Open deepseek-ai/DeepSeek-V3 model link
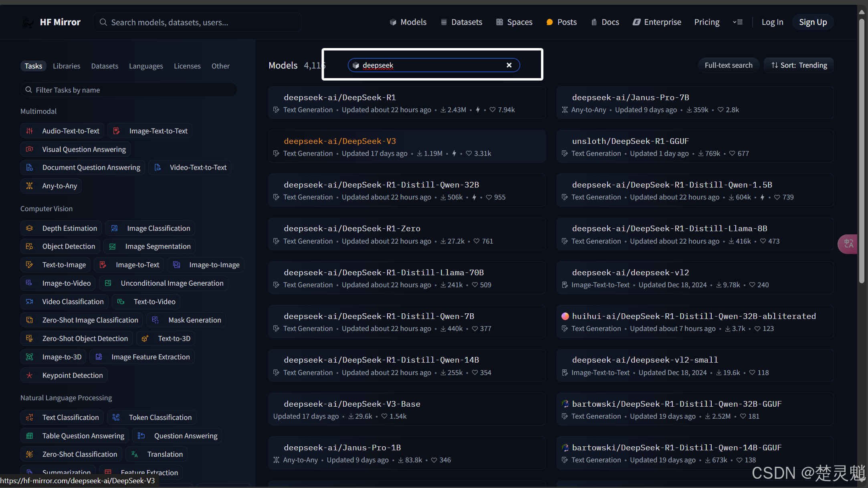Screen dimensions: 868x488 point(340,141)
